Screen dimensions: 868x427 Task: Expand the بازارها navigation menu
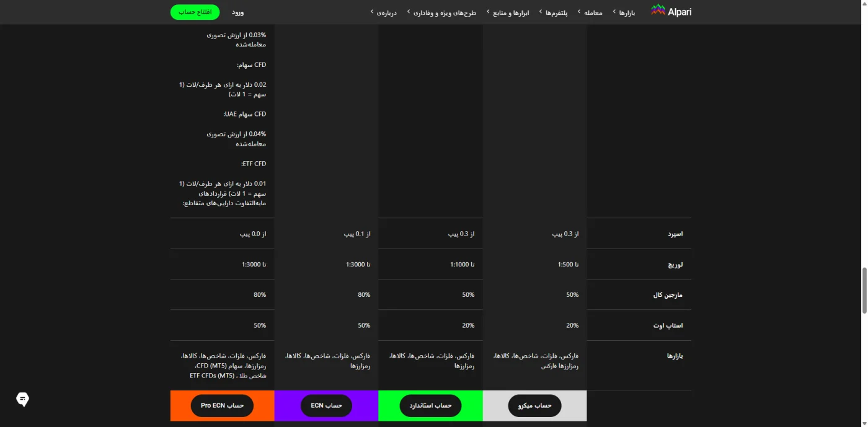point(624,12)
